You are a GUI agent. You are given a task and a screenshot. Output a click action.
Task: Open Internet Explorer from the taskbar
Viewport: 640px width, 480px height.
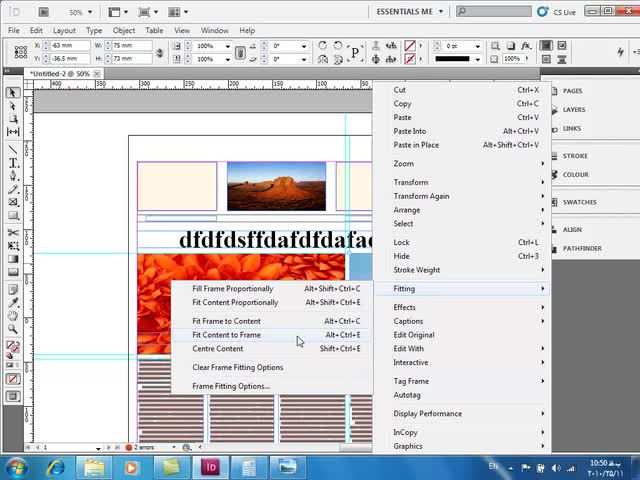(x=56, y=468)
